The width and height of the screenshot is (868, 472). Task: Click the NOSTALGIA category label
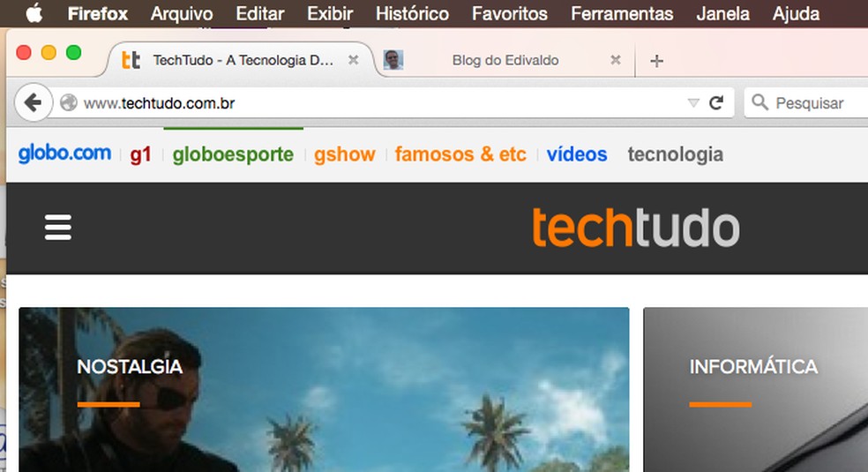pos(130,366)
